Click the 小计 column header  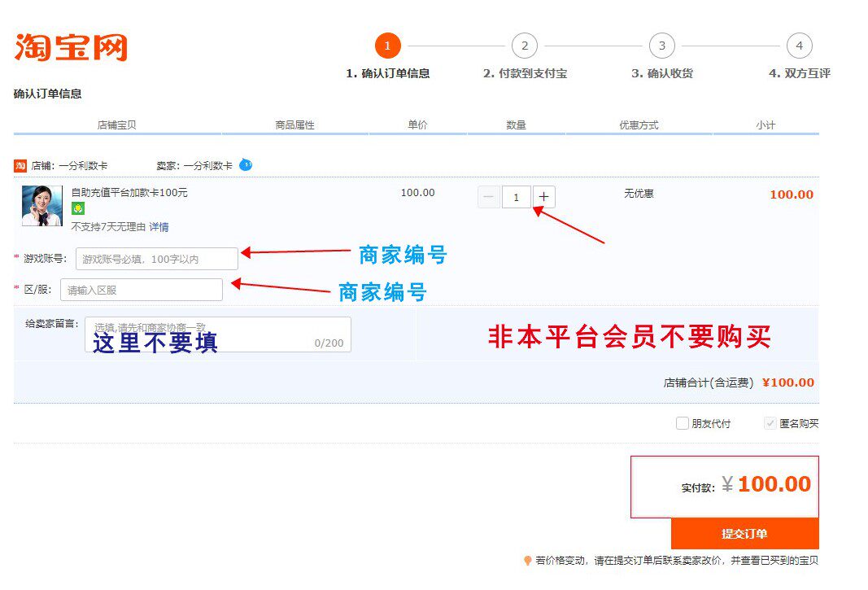766,125
